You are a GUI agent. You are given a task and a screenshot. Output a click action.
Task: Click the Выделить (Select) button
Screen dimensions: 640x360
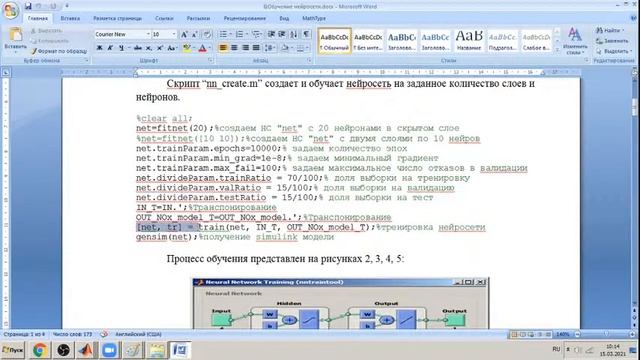(614, 51)
